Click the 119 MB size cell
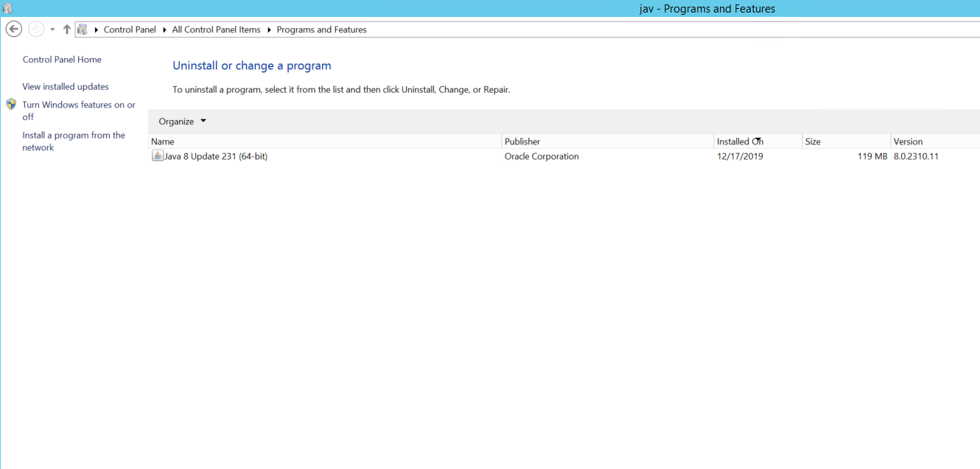This screenshot has height=469, width=980. click(x=872, y=156)
